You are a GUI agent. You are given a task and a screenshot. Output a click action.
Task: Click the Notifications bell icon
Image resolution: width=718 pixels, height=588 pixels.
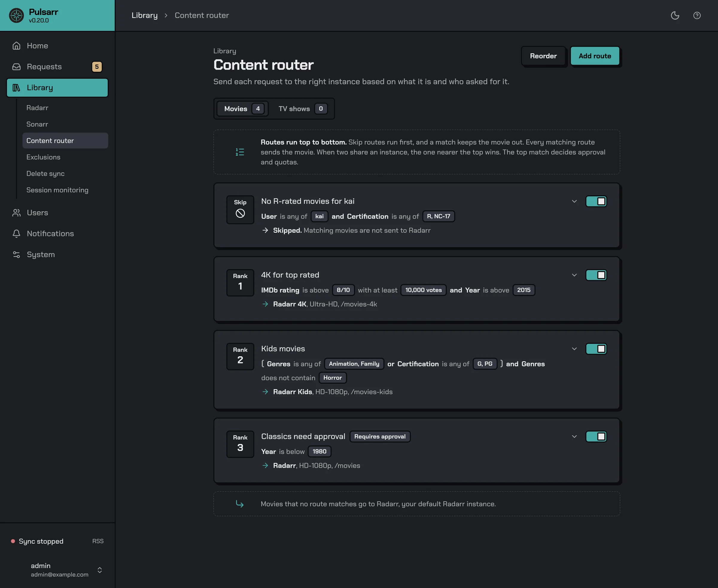tap(16, 234)
